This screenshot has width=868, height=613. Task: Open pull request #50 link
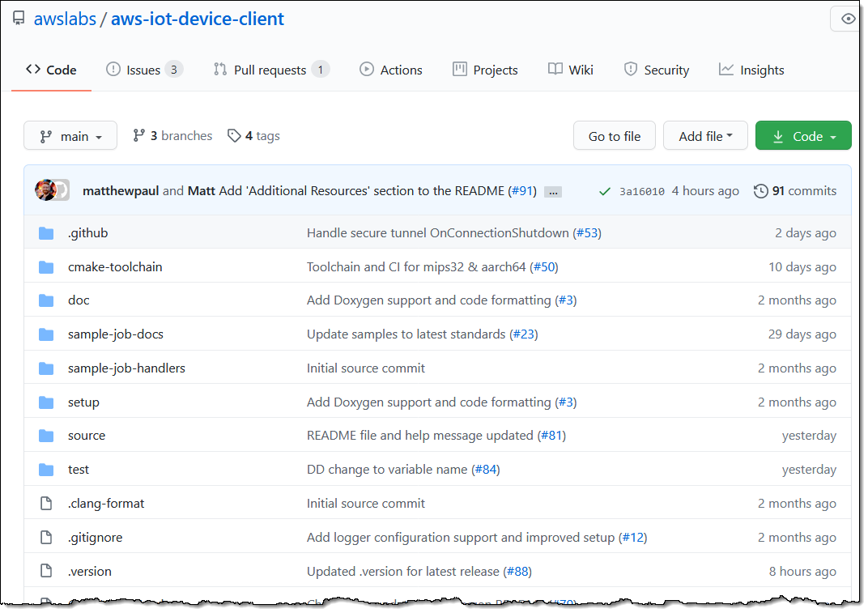pyautogui.click(x=543, y=267)
